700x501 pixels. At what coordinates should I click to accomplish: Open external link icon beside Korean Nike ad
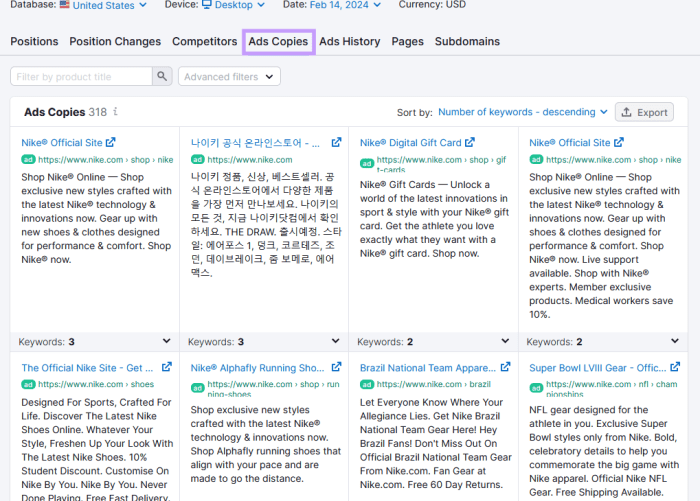coord(337,143)
